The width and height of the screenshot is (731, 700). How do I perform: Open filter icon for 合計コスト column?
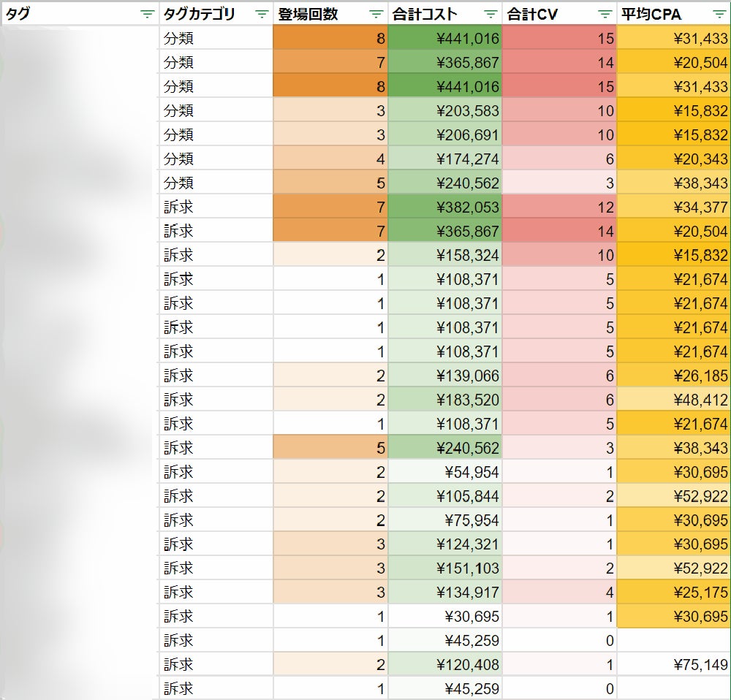491,14
